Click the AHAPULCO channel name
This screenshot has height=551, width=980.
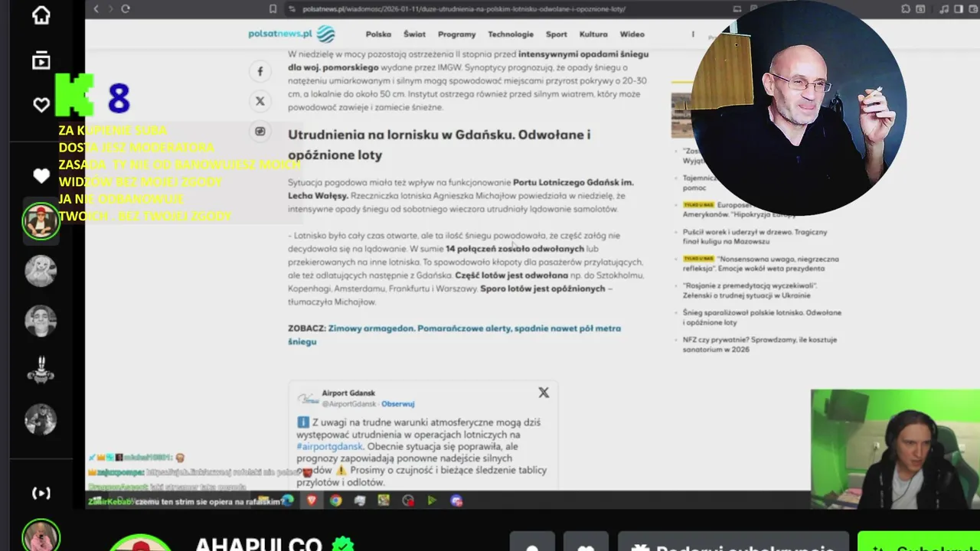click(259, 545)
